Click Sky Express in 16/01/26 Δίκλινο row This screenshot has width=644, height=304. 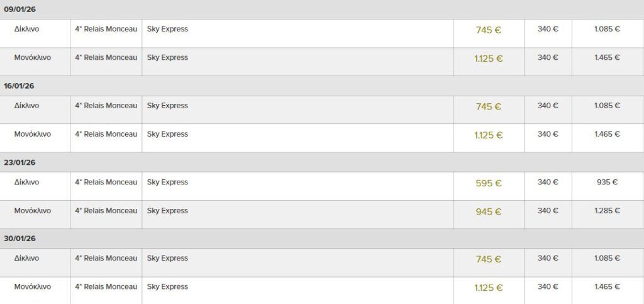point(167,106)
